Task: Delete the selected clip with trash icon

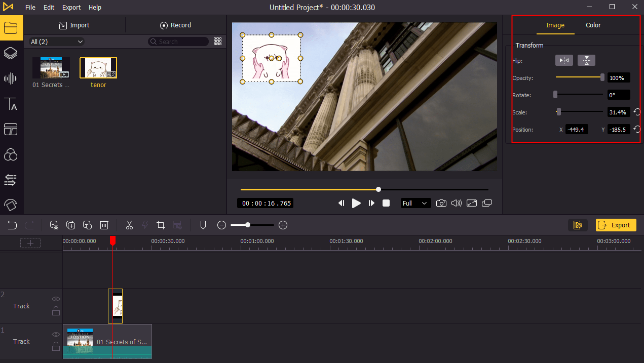Action: [104, 225]
